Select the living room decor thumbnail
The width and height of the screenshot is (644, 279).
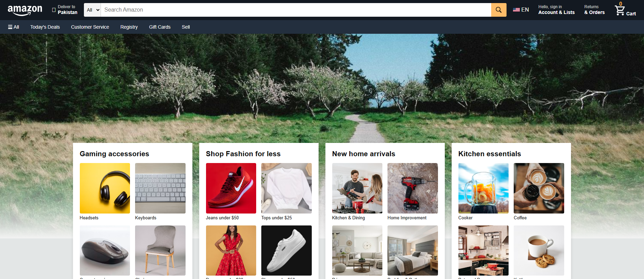pos(357,250)
